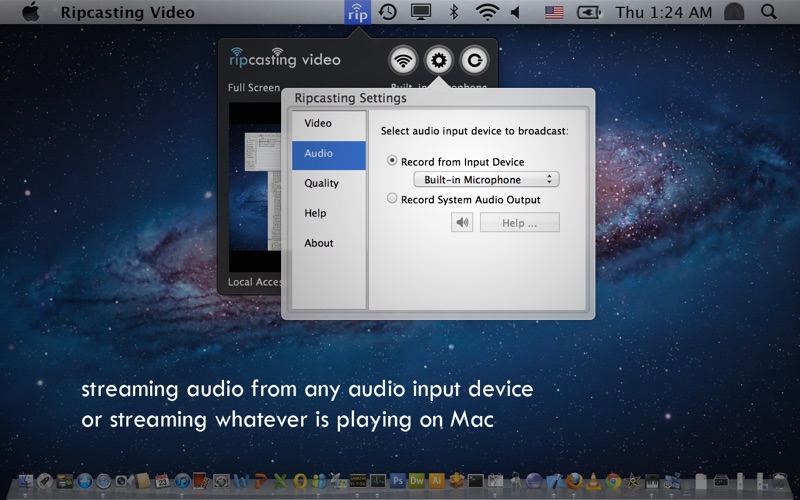
Task: Open iMovie star icon in Dock
Action: (633, 481)
